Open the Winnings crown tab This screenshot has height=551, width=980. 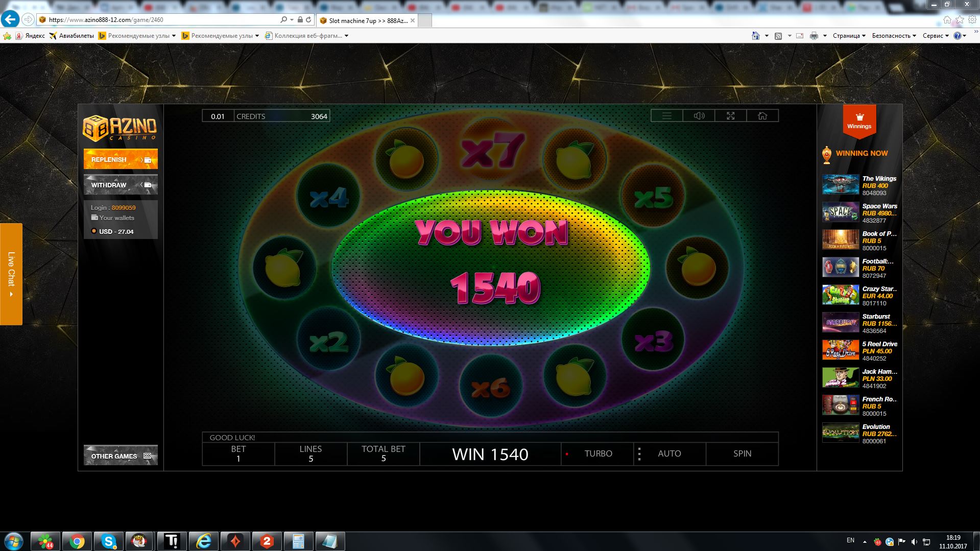pos(859,121)
